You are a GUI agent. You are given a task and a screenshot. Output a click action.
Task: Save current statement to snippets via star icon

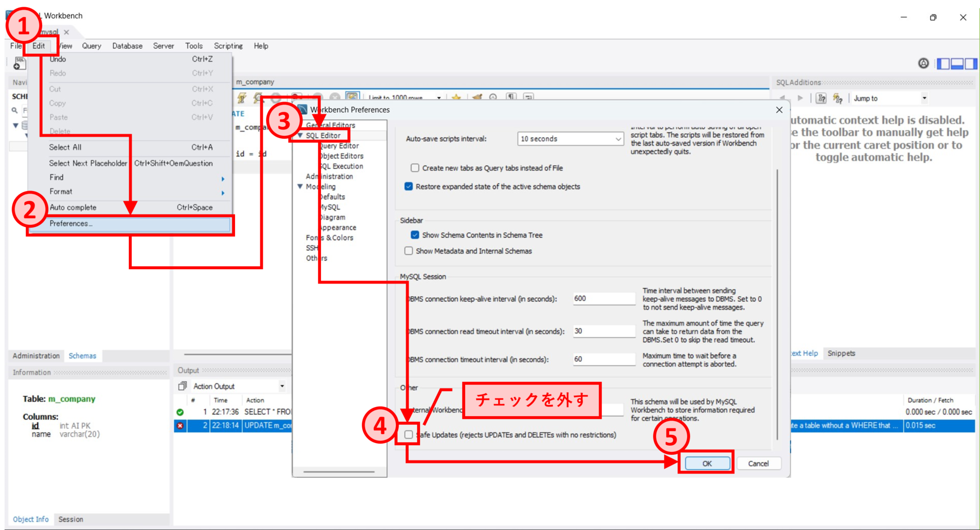[456, 97]
